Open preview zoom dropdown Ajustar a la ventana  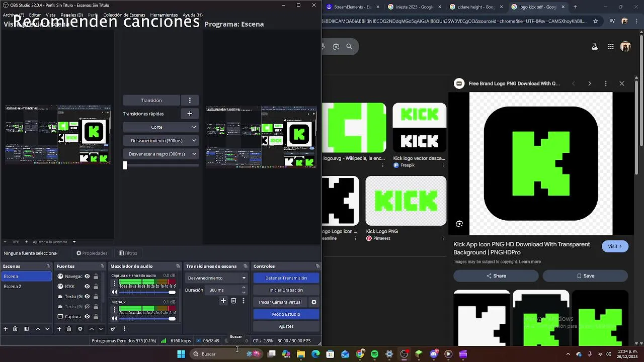point(74,242)
